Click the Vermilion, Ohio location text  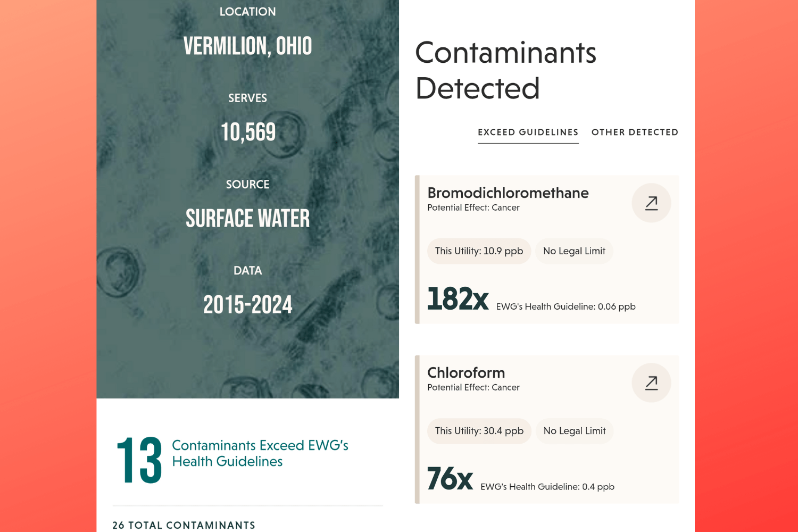[x=247, y=46]
